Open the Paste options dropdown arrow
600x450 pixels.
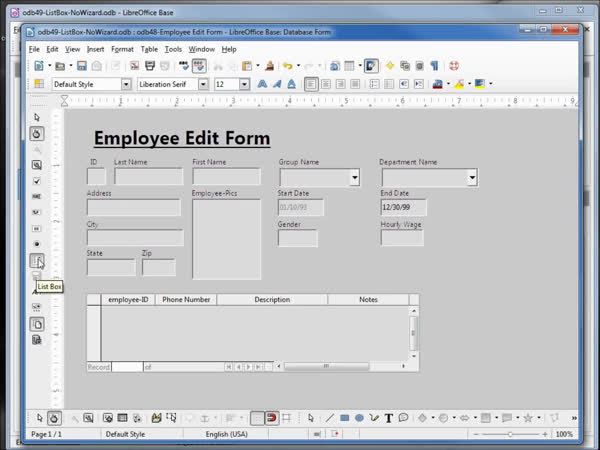tap(258, 66)
